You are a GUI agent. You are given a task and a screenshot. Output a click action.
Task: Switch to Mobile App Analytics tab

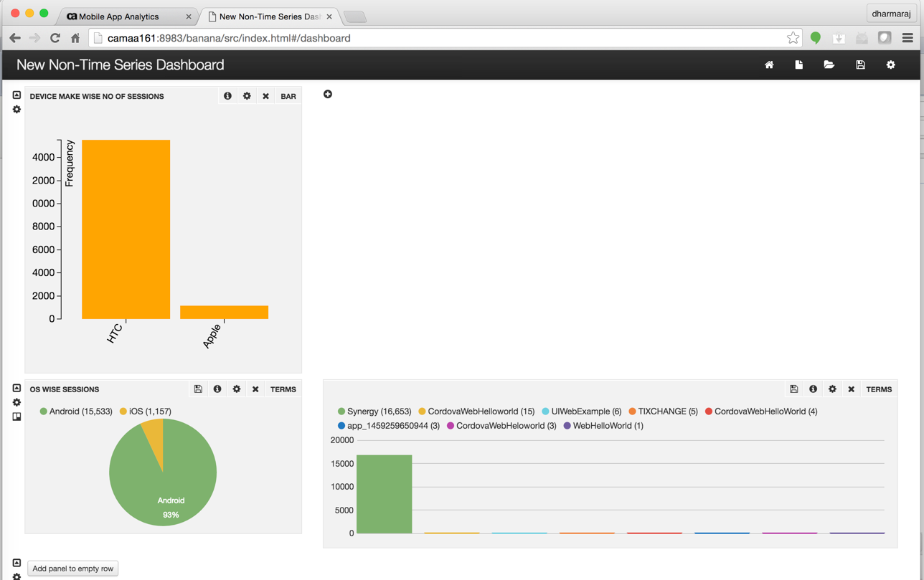click(125, 16)
